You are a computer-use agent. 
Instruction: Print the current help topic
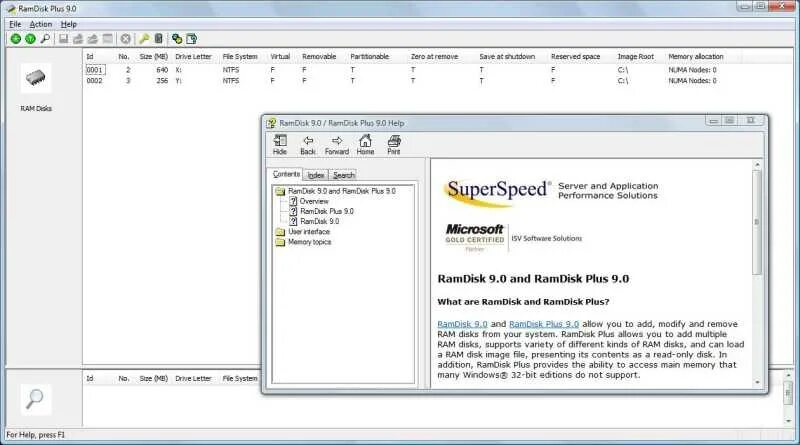tap(394, 145)
